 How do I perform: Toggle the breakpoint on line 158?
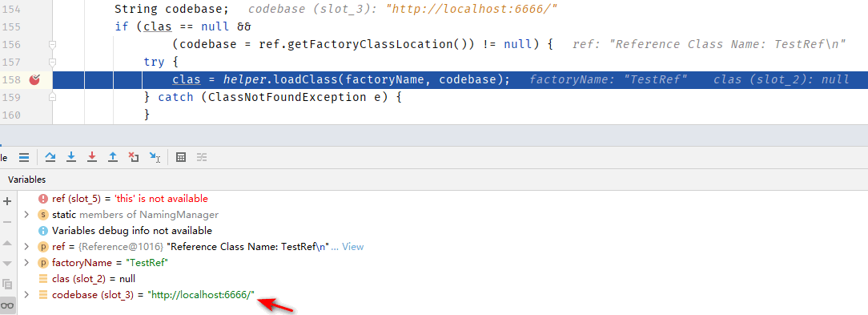point(34,80)
